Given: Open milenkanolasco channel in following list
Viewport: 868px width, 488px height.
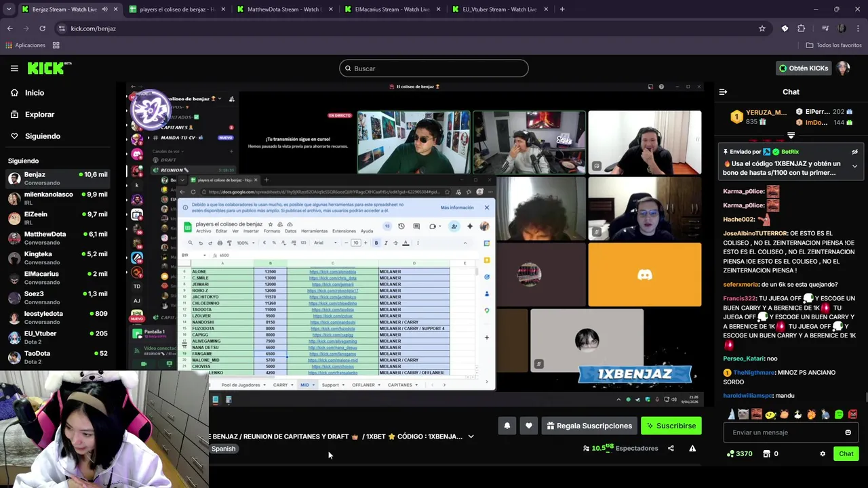Looking at the screenshot, I should coord(58,198).
